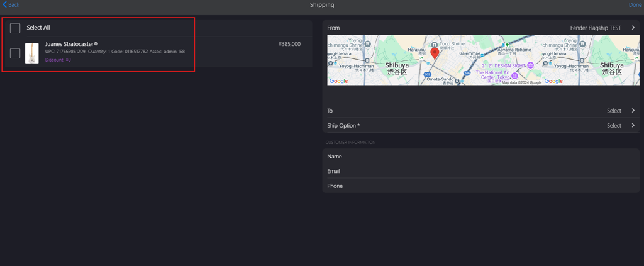Check the Select All checkbox
The width and height of the screenshot is (644, 266).
(15, 28)
